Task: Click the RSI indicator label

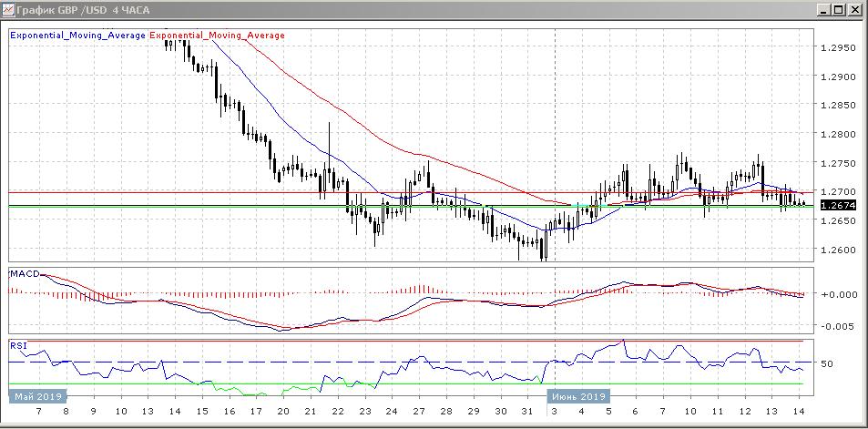Action: (17, 346)
